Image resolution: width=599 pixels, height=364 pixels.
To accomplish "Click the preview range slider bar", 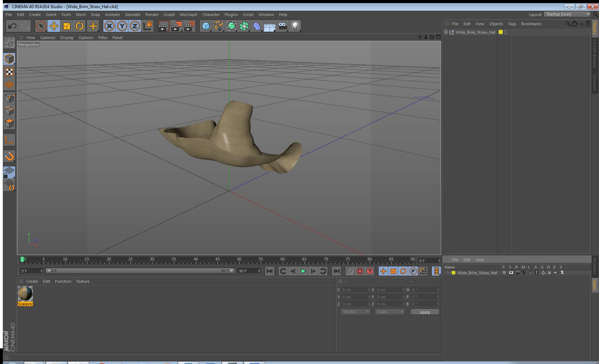I will [x=141, y=271].
